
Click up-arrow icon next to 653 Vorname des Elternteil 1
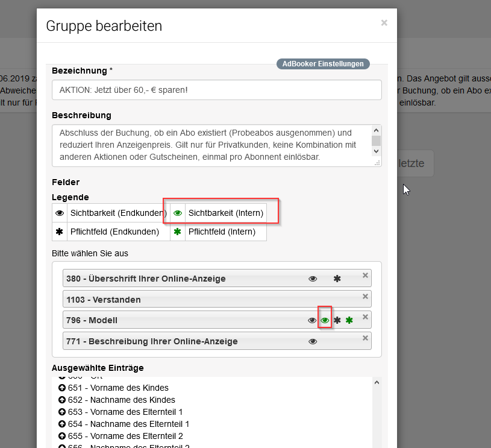pos(62,412)
